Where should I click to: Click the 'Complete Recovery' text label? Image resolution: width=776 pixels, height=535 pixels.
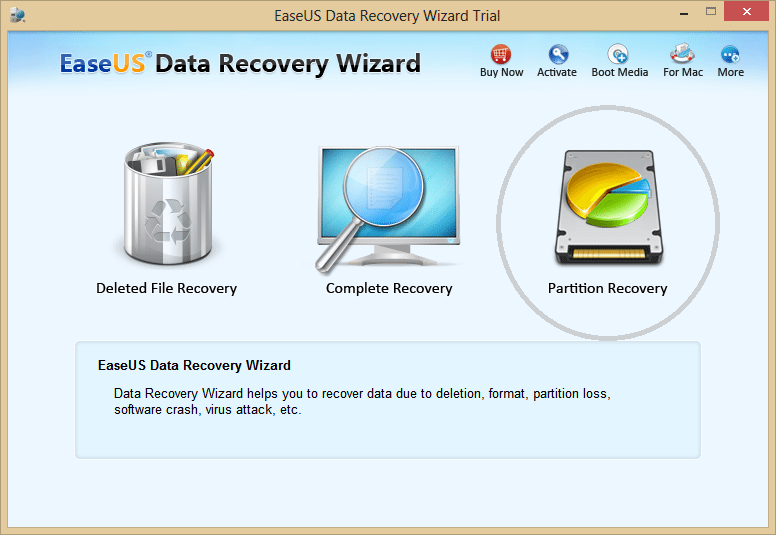[389, 289]
